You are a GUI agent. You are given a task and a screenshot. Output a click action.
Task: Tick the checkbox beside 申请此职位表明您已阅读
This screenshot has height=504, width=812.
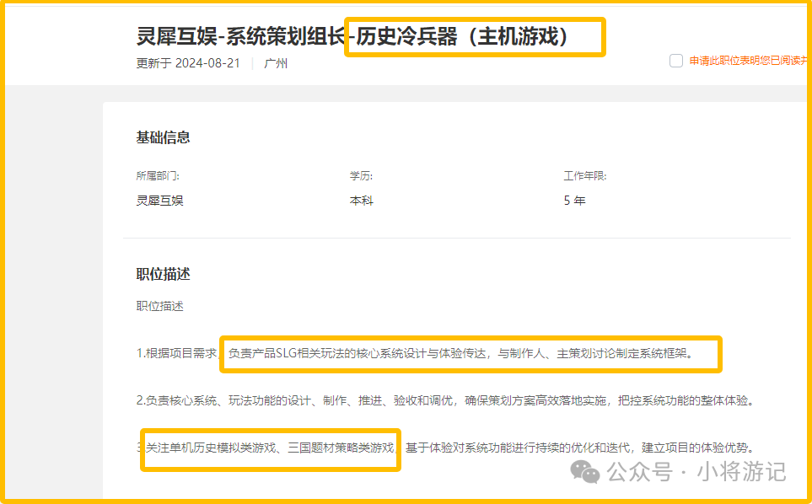pyautogui.click(x=675, y=61)
